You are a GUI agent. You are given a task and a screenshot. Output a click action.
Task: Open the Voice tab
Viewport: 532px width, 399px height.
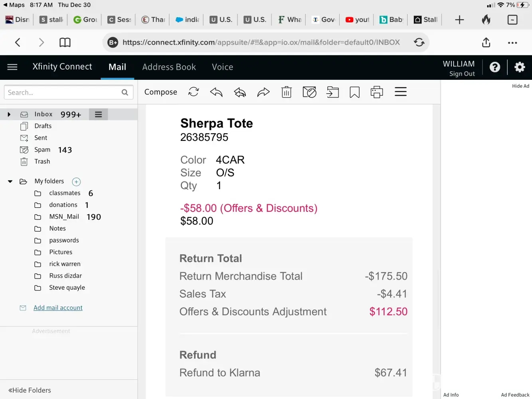tap(222, 67)
